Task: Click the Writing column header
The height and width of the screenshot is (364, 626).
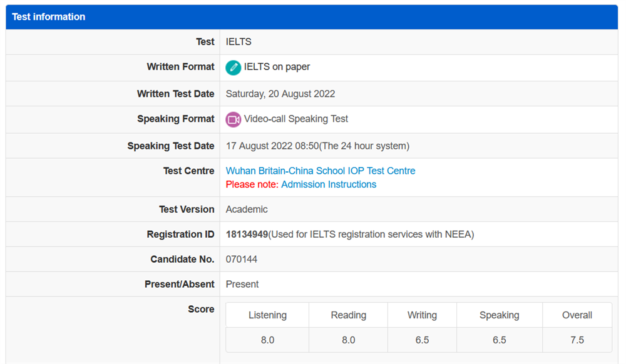Action: [x=422, y=315]
